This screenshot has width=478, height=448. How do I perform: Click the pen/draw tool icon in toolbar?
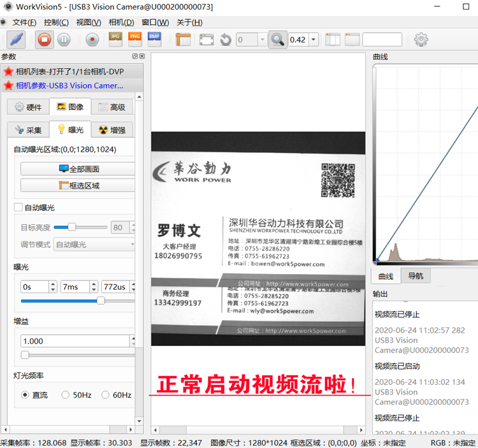coord(16,40)
